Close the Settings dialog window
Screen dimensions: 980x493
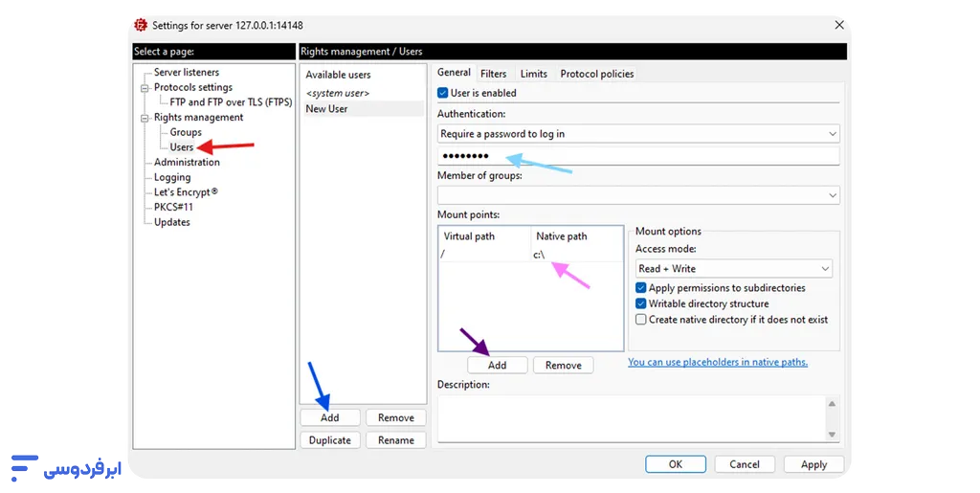pos(839,25)
